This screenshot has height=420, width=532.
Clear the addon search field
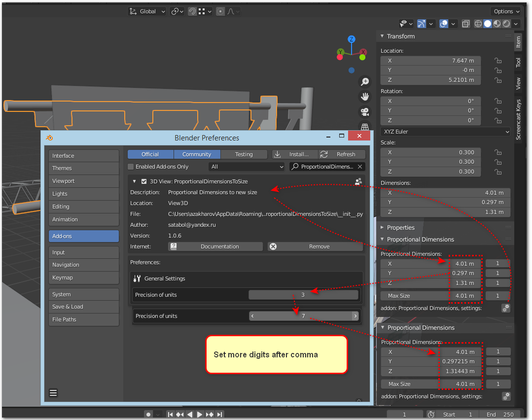tap(360, 167)
